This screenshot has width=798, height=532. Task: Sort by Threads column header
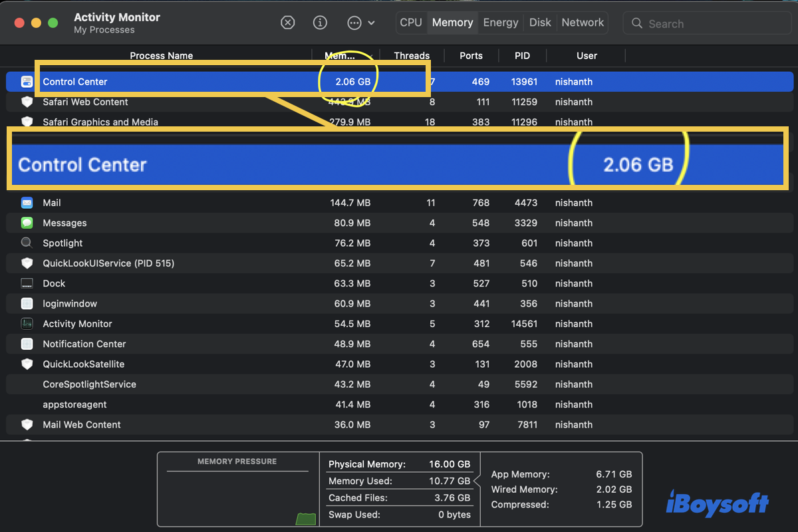(x=412, y=56)
